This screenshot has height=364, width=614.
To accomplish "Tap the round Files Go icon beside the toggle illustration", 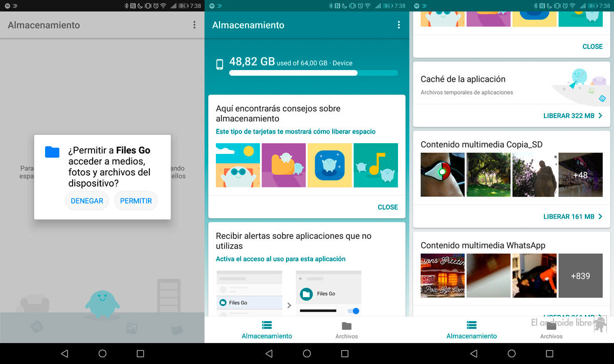I will [306, 294].
